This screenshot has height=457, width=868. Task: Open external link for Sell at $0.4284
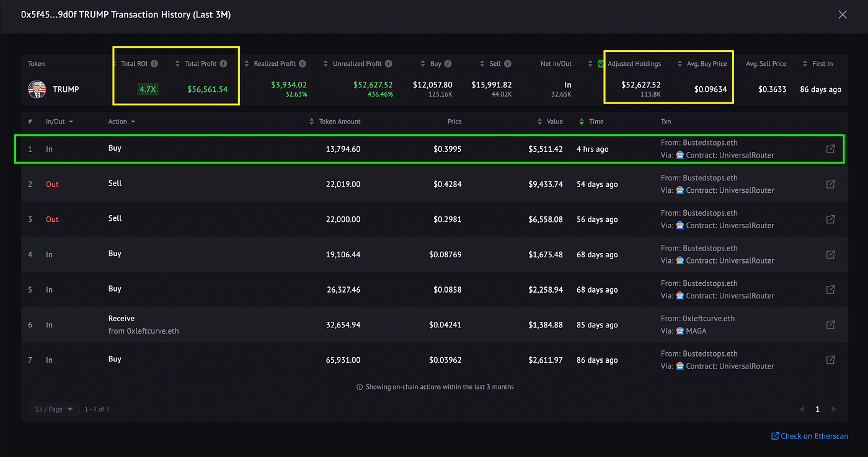pyautogui.click(x=830, y=184)
